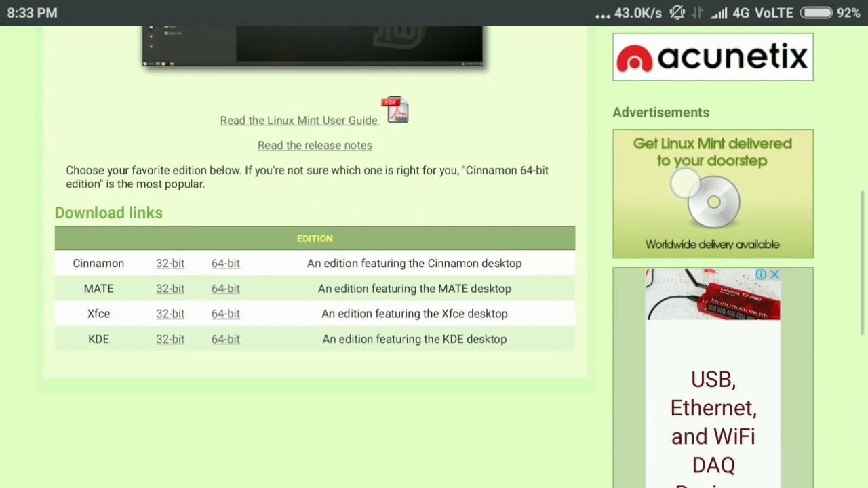Open Read the release notes link

pyautogui.click(x=315, y=145)
